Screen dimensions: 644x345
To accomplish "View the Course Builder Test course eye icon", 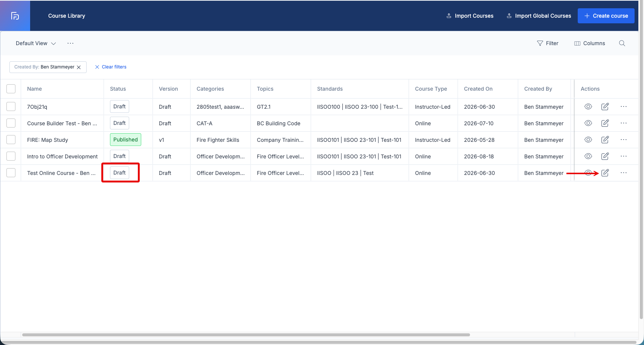I will [x=588, y=123].
